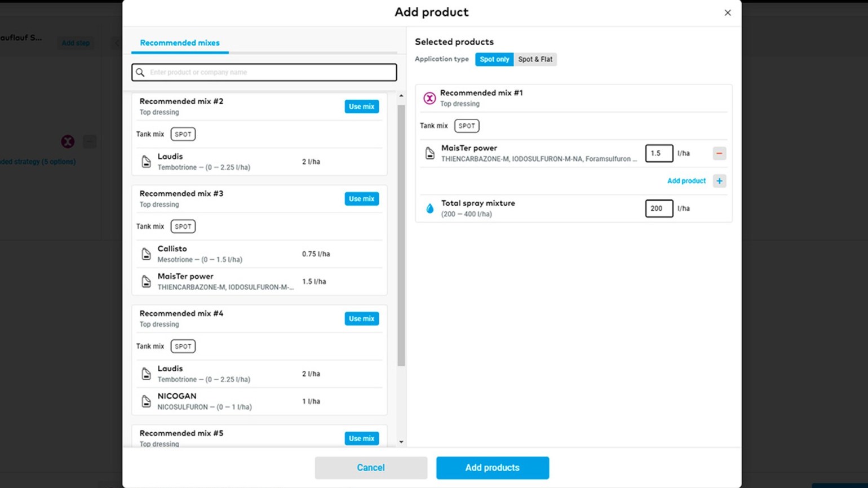Focus the product or company search field
This screenshot has width=868, height=488.
coord(271,72)
